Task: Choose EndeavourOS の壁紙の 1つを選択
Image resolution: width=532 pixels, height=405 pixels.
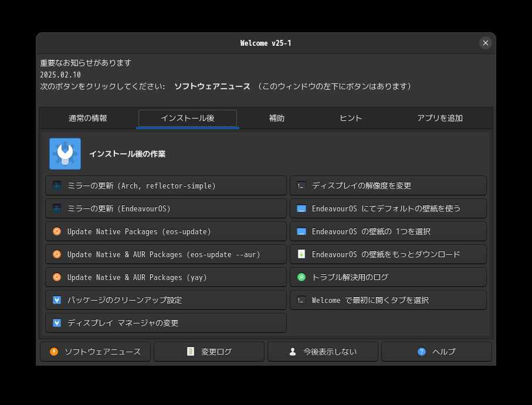Action: point(388,231)
